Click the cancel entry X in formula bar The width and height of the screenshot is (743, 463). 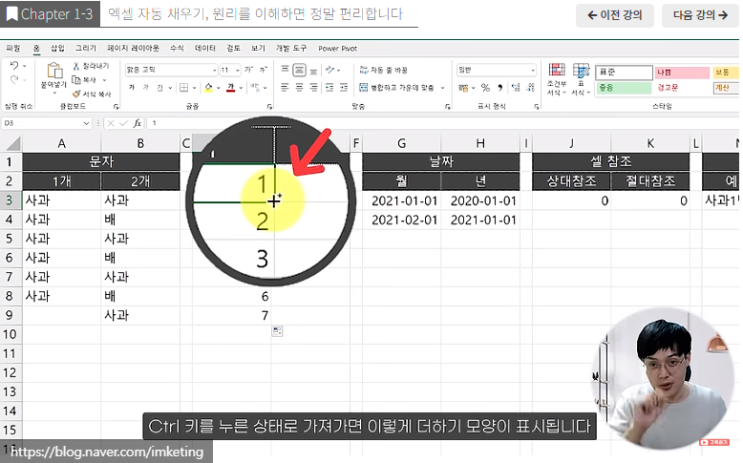click(x=110, y=123)
